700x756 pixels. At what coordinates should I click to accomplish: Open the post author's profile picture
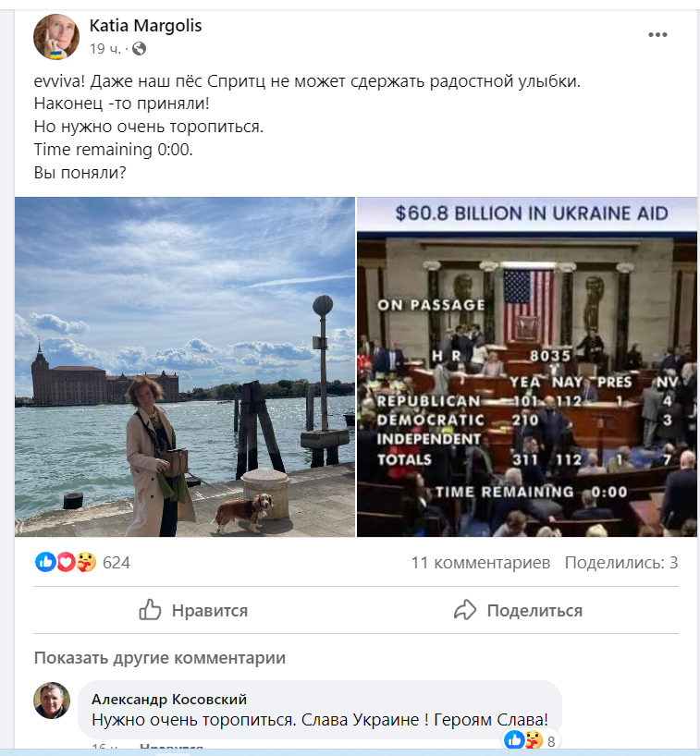56,37
